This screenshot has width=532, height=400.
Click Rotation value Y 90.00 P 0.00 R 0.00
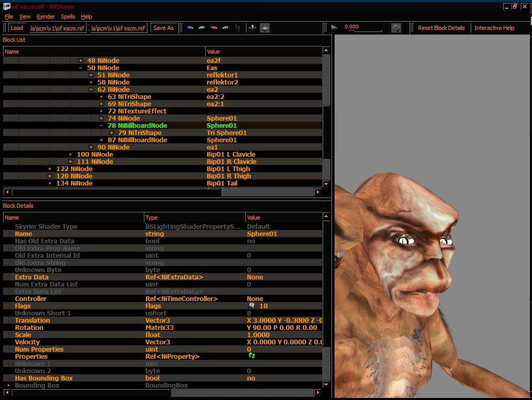(x=282, y=327)
